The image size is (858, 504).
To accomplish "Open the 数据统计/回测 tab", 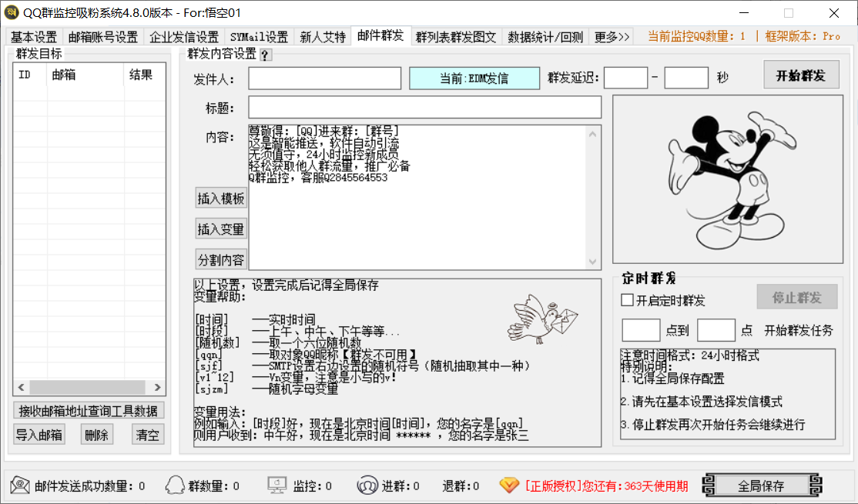I will click(545, 37).
